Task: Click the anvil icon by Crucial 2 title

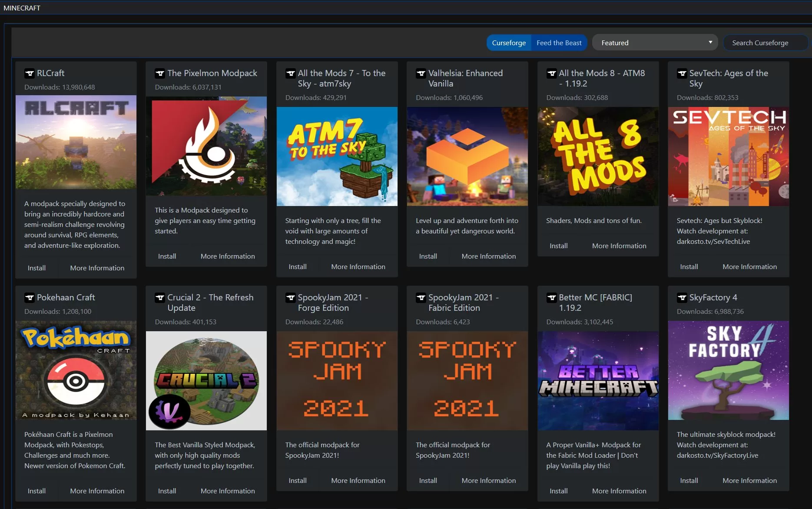Action: click(x=160, y=298)
